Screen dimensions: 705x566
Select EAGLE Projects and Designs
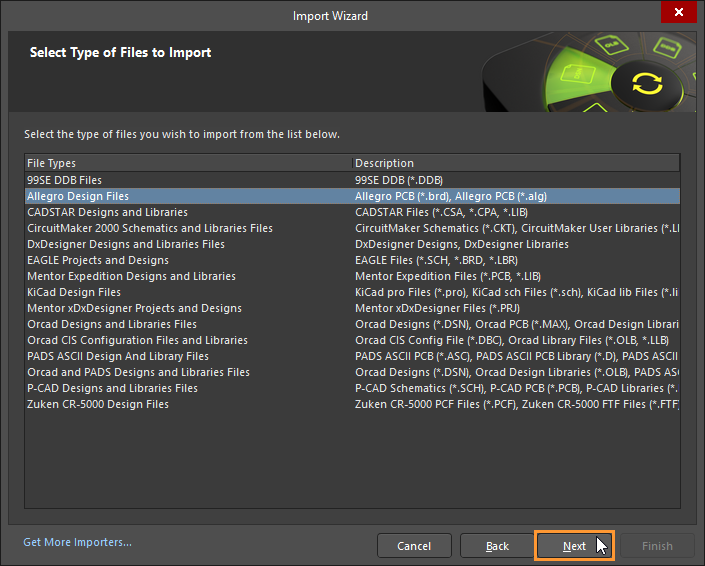point(98,260)
